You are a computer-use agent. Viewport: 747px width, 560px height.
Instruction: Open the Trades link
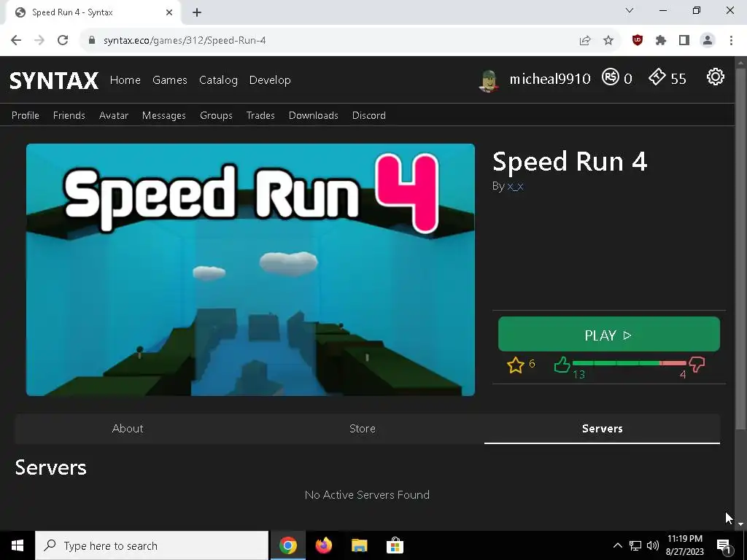[260, 115]
